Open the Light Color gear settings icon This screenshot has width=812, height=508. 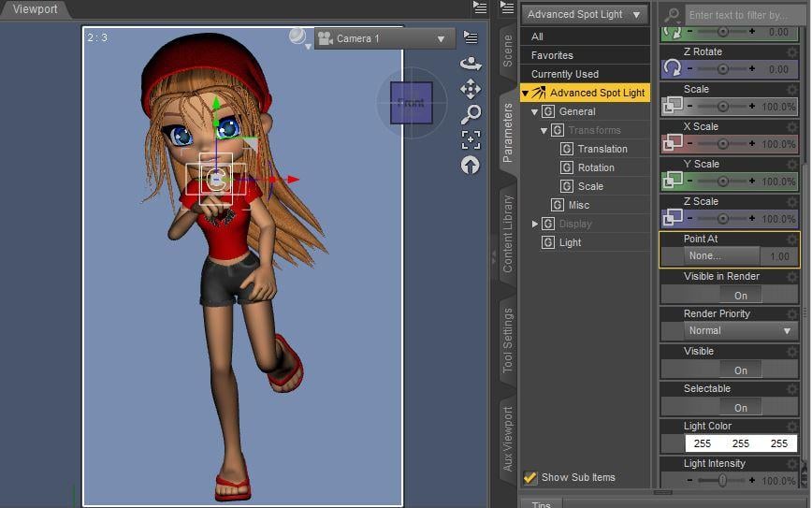click(791, 427)
